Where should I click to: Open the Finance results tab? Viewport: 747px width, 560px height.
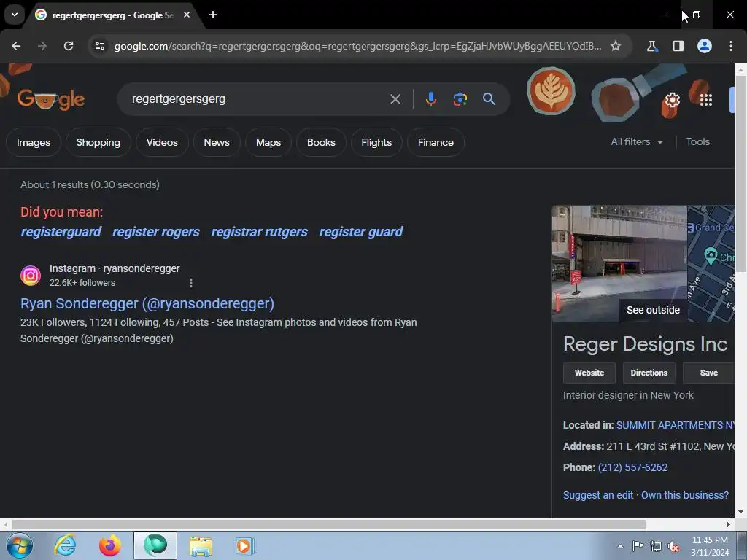[436, 142]
